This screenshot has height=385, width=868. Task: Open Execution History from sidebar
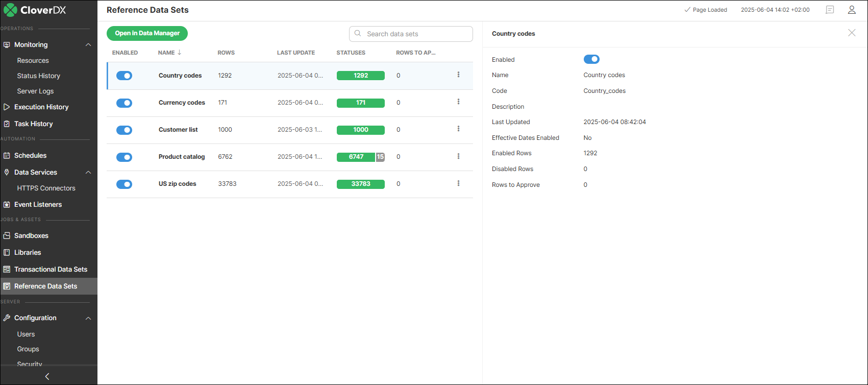pyautogui.click(x=41, y=107)
